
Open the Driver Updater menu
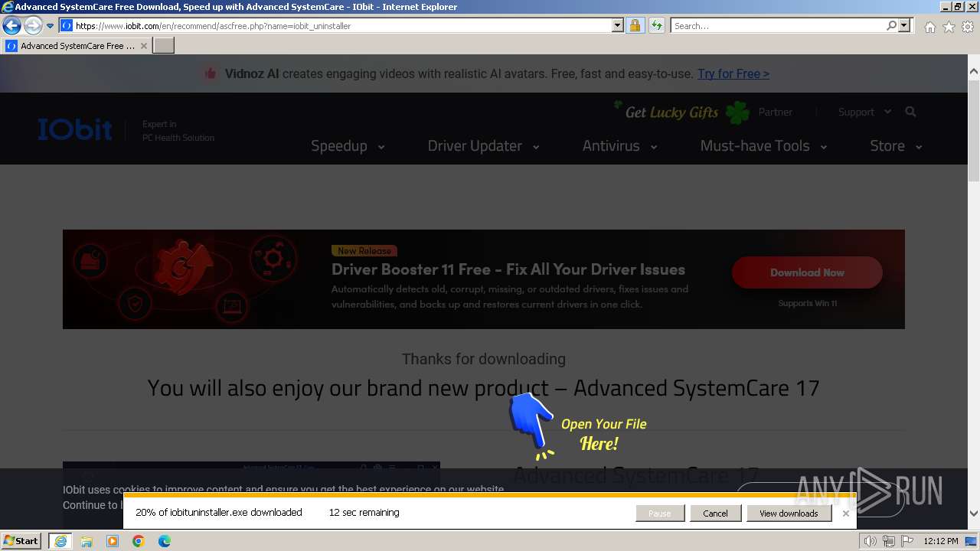click(x=483, y=145)
